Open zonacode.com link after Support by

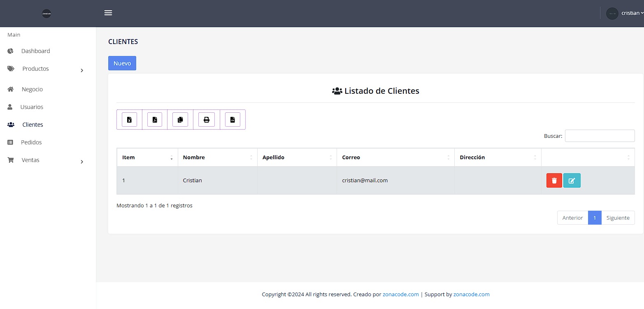[472, 294]
